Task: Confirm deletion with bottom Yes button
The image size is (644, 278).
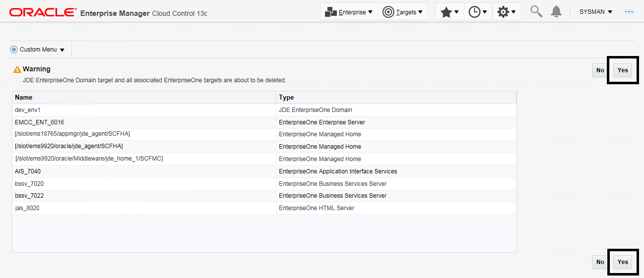Action: [623, 262]
